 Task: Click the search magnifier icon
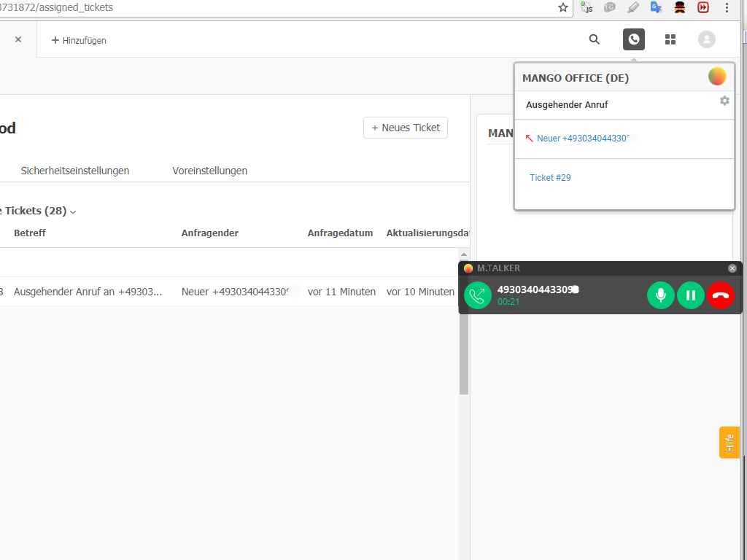coord(595,39)
